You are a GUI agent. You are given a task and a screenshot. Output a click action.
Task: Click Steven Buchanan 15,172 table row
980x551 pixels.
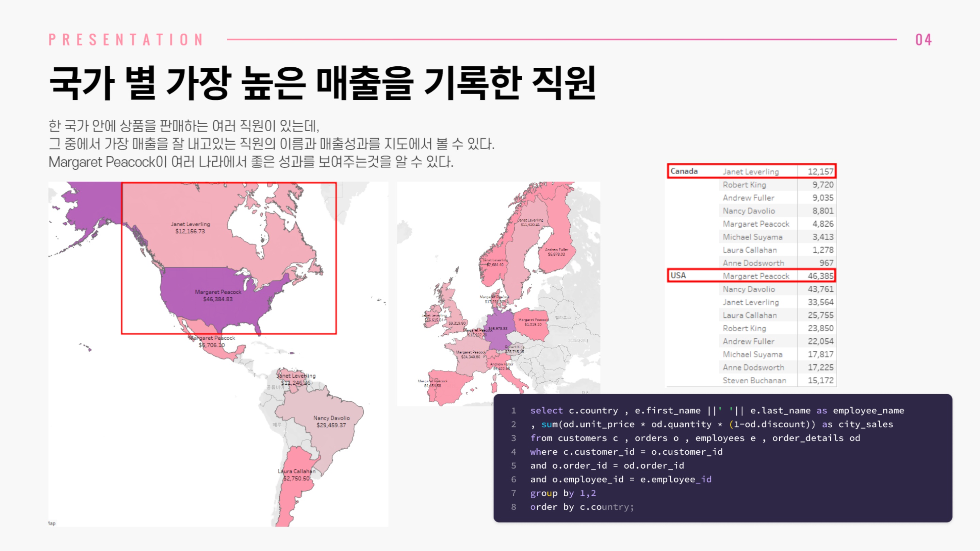tap(777, 380)
